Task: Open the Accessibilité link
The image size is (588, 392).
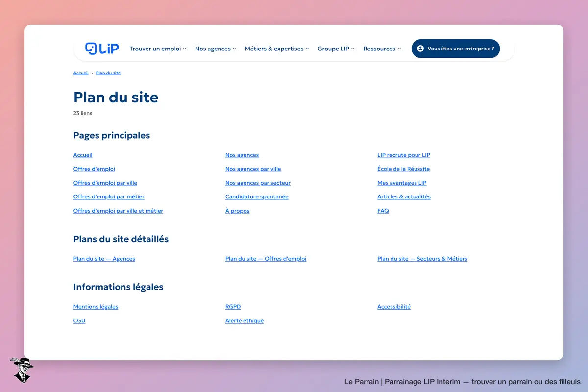Action: 394,307
